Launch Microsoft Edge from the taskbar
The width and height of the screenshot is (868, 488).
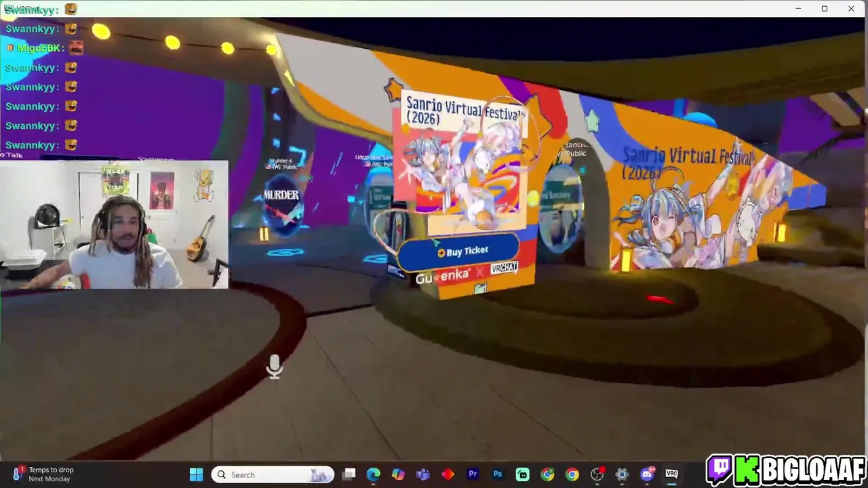tap(374, 474)
